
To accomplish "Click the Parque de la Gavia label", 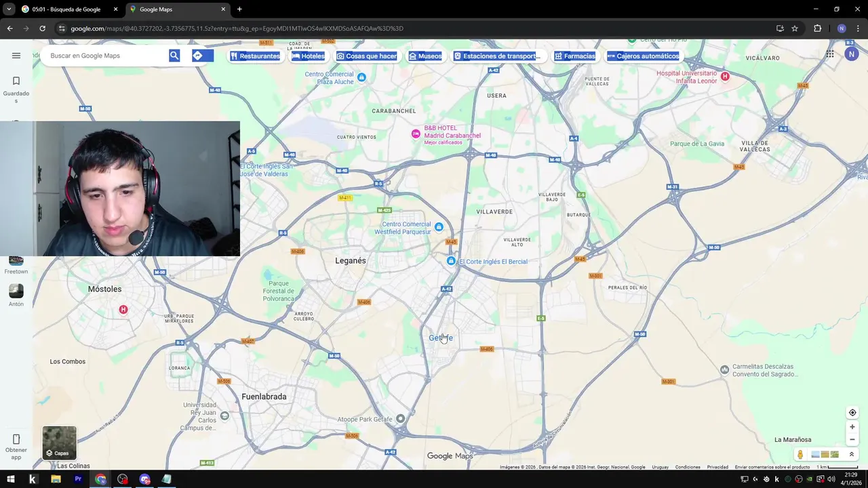I will pos(697,144).
